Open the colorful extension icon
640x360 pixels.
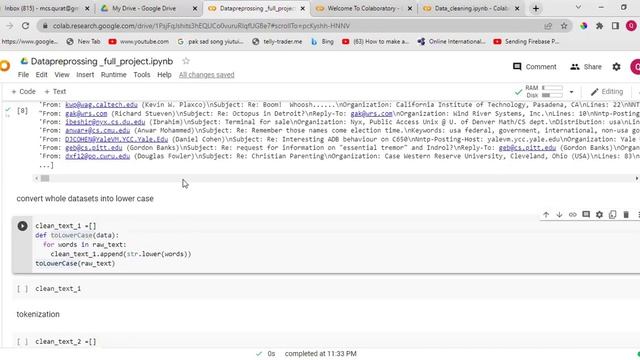tap(583, 26)
